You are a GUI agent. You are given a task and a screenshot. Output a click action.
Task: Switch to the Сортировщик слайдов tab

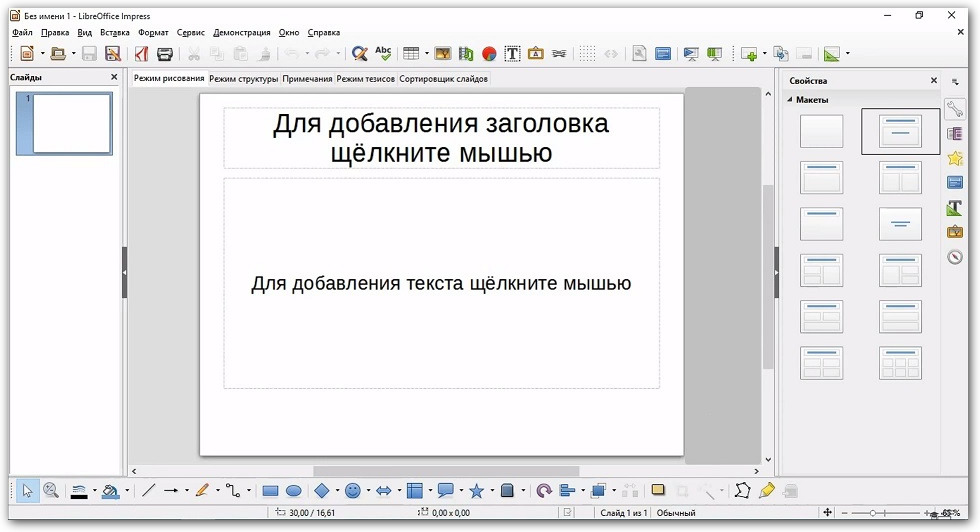point(444,78)
